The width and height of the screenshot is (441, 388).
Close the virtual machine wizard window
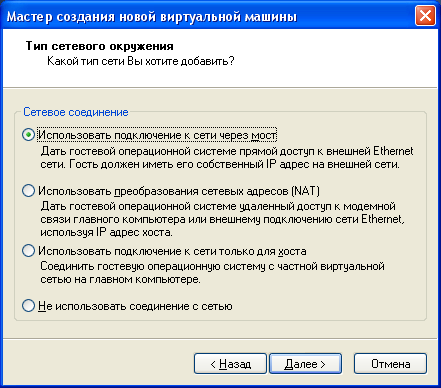425,16
